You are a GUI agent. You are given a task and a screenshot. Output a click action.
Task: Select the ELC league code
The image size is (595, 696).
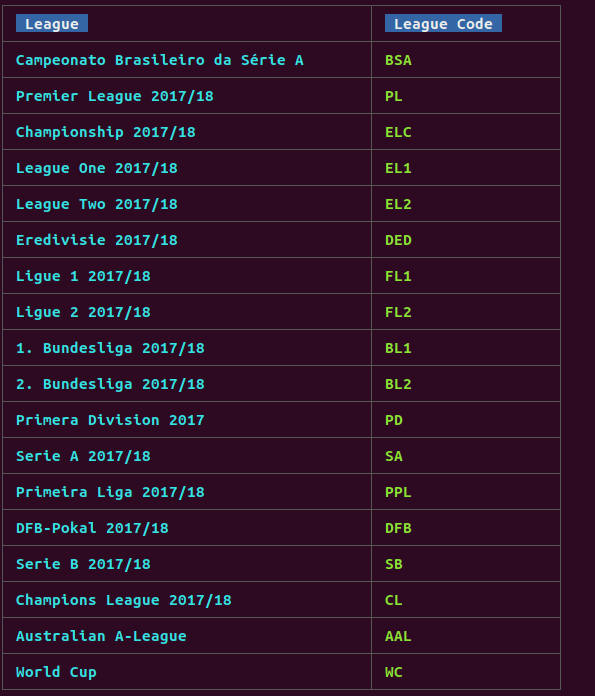click(398, 132)
